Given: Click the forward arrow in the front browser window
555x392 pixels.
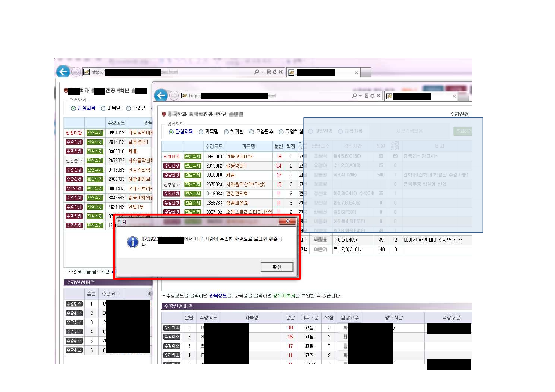Looking at the screenshot, I should tap(174, 96).
